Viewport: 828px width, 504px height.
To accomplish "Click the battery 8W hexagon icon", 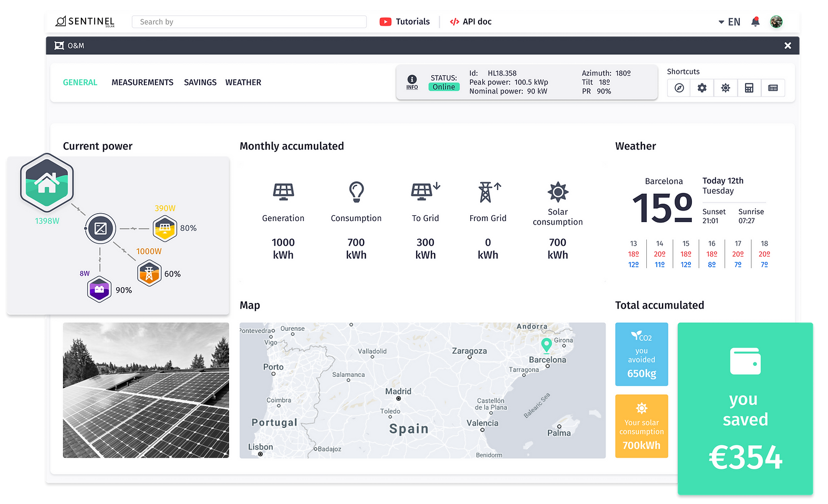I will click(99, 289).
